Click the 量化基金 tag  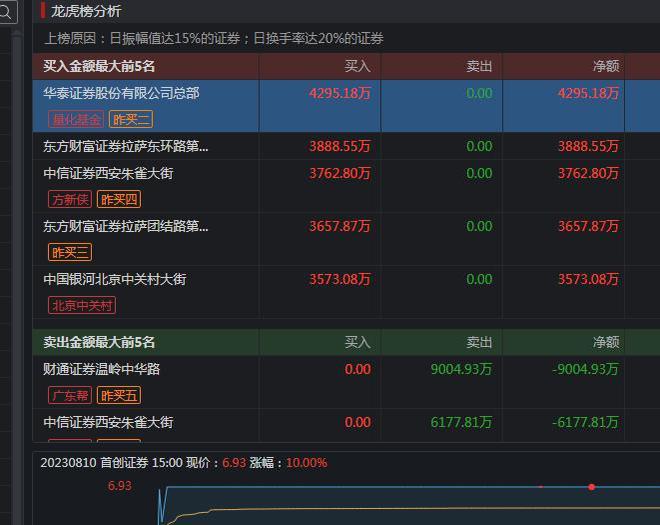(76, 120)
